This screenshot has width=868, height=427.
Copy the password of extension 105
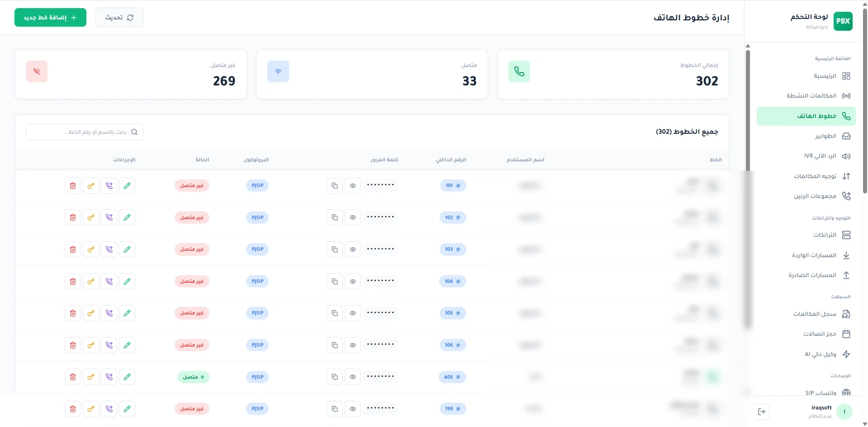(335, 313)
